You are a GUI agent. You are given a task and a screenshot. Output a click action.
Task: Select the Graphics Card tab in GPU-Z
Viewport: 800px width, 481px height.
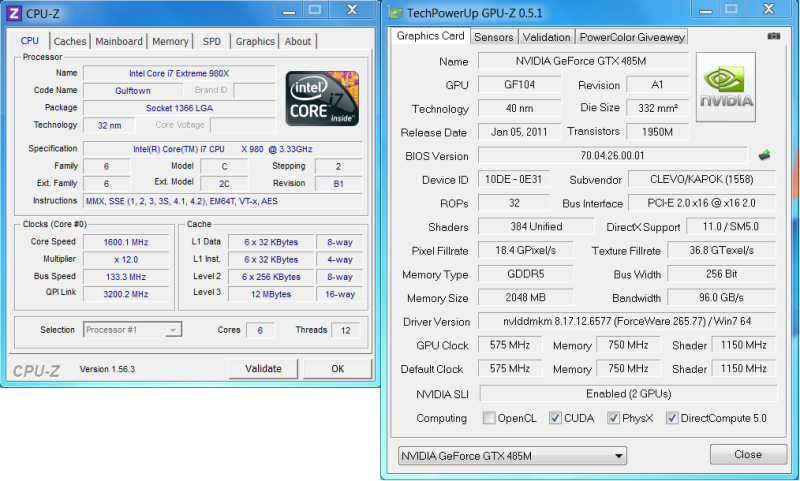click(431, 36)
